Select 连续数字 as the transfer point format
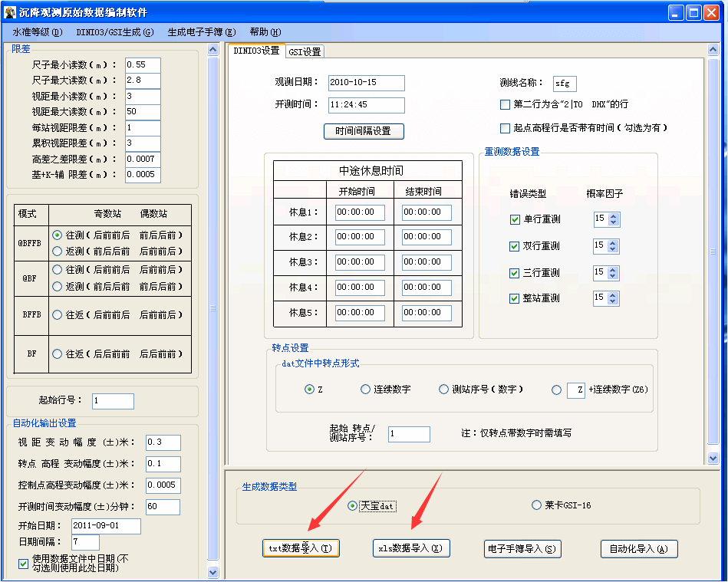 (x=365, y=389)
